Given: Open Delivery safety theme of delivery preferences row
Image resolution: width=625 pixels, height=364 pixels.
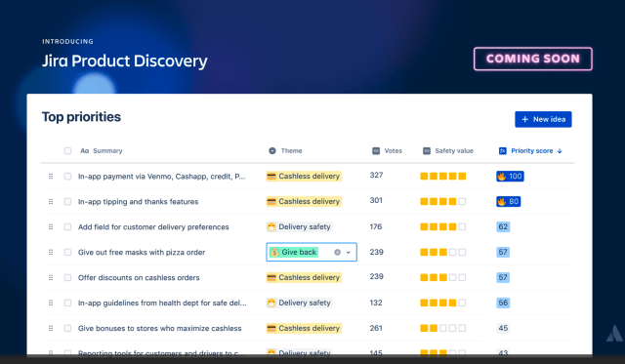Looking at the screenshot, I should (x=300, y=227).
